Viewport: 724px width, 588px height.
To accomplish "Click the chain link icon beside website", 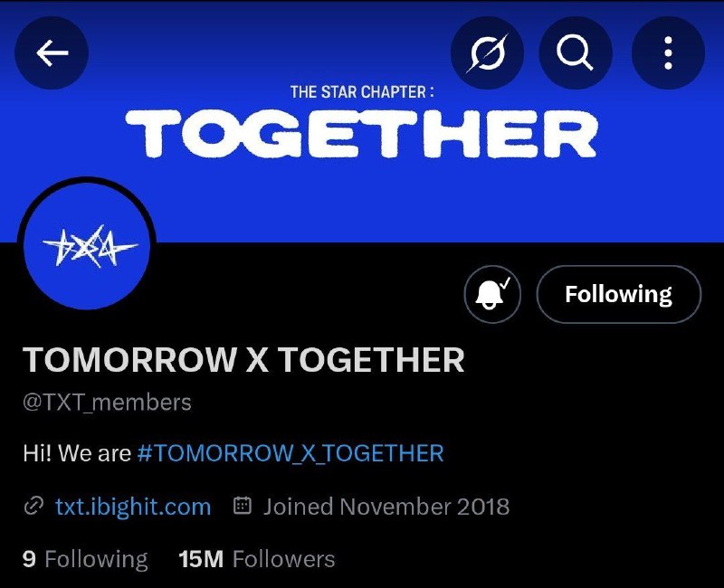I will pyautogui.click(x=33, y=507).
